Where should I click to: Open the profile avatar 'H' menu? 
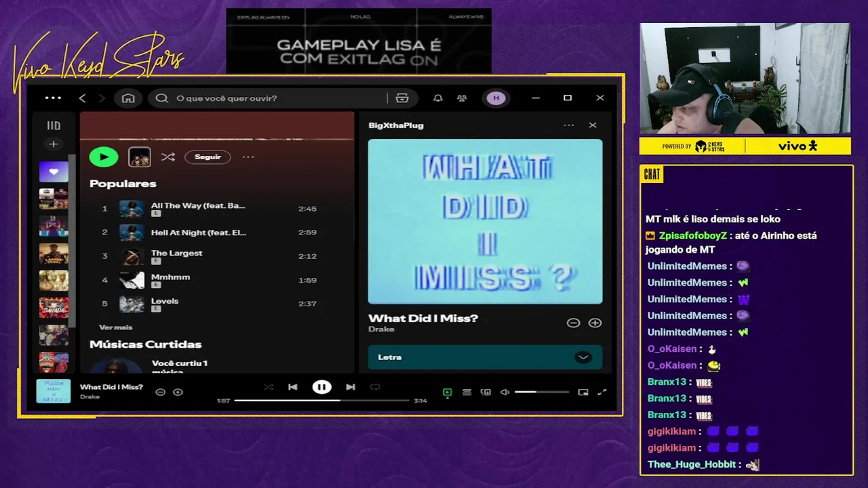coord(496,98)
